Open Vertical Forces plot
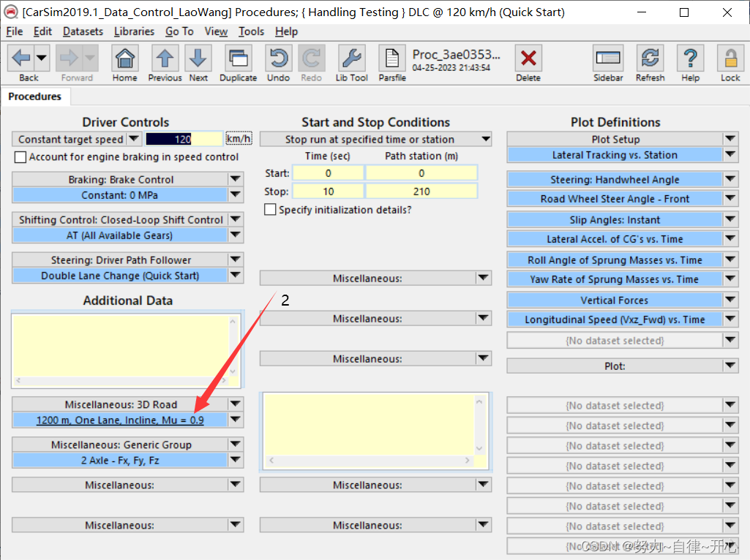The image size is (750, 560). pyautogui.click(x=615, y=300)
